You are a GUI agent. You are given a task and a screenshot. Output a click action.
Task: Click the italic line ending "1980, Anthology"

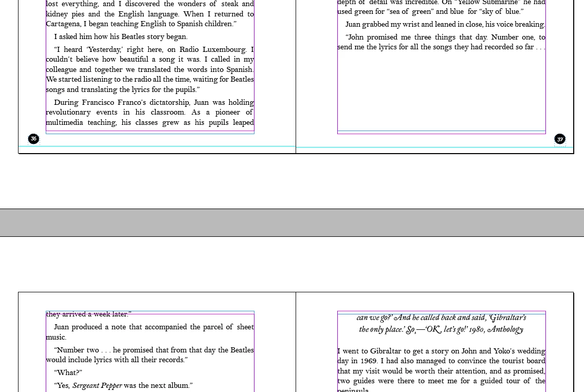coord(442,329)
